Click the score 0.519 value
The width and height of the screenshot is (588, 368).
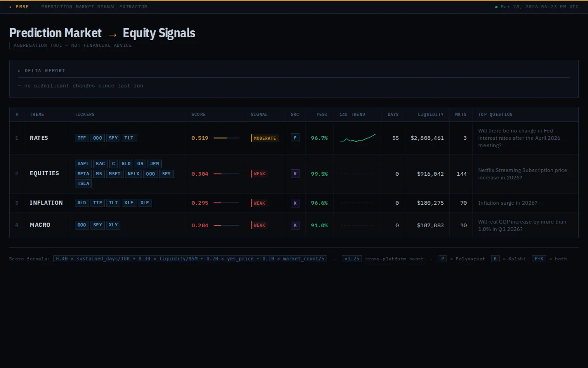pyautogui.click(x=200, y=138)
